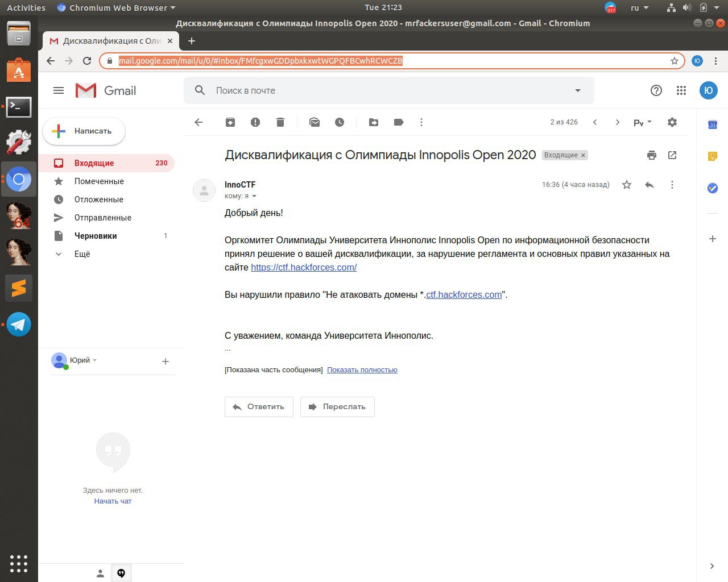This screenshot has width=728, height=582.
Task: Open Помеченные folder
Action: 106,181
